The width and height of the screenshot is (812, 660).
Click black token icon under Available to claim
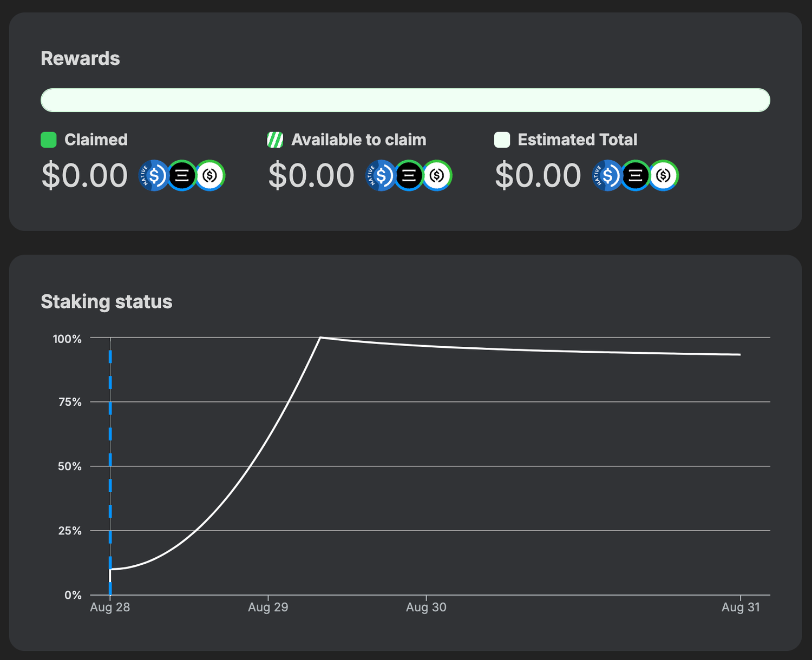409,176
